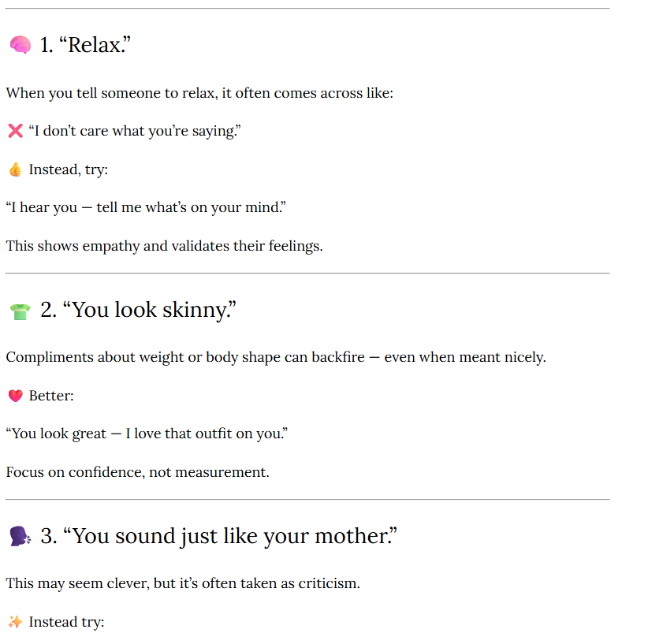Select the heading 2. "You look skinny."

pyautogui.click(x=138, y=311)
